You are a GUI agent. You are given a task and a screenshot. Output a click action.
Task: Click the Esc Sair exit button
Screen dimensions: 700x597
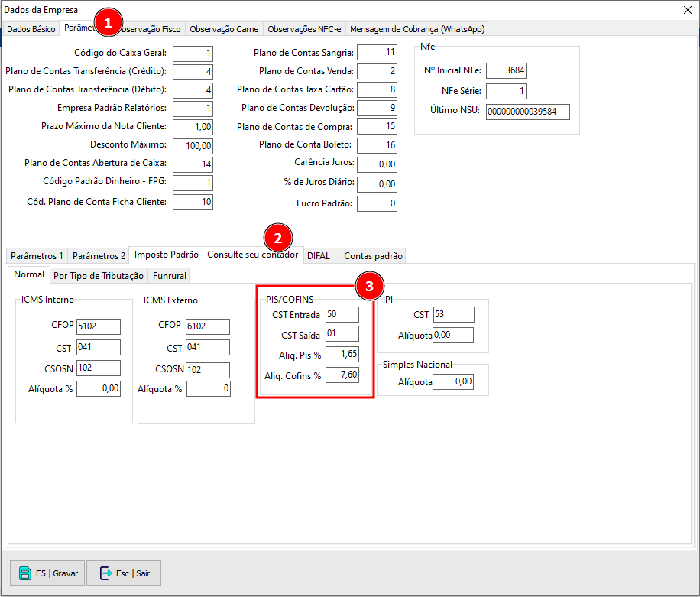(x=124, y=573)
